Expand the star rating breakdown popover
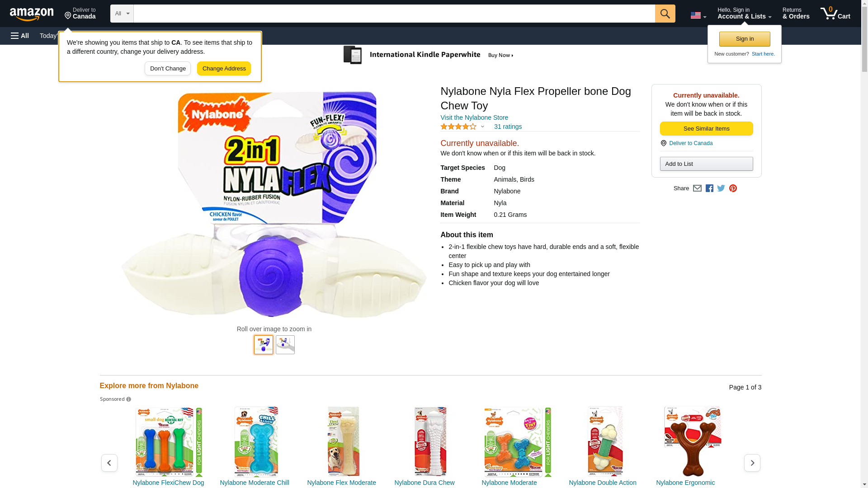The image size is (868, 488). pyautogui.click(x=462, y=127)
